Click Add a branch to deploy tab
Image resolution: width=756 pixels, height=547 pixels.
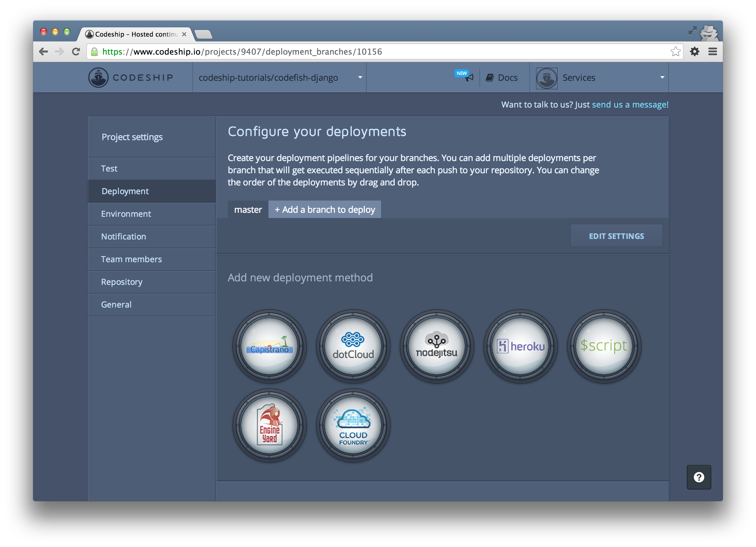tap(325, 210)
